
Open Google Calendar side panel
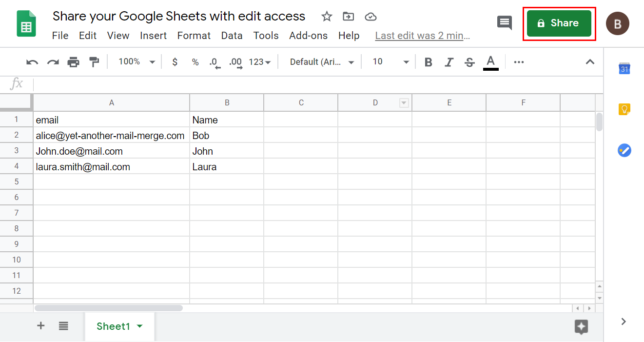624,69
